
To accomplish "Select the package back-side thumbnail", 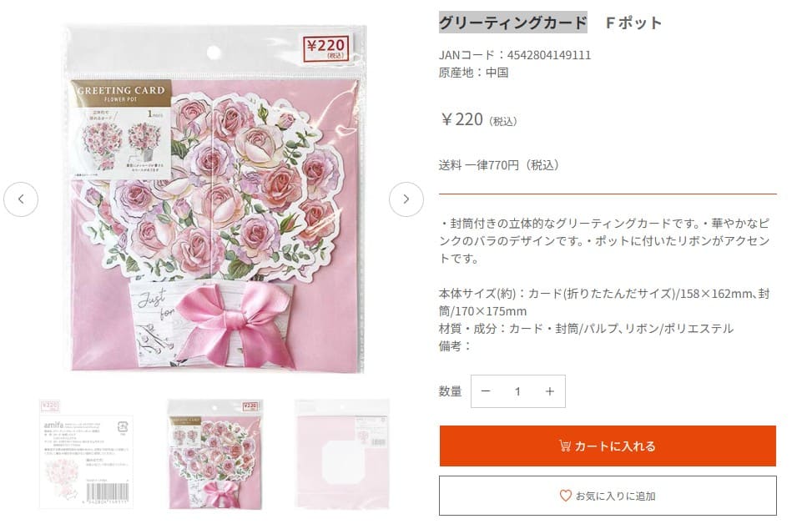I will tap(87, 454).
